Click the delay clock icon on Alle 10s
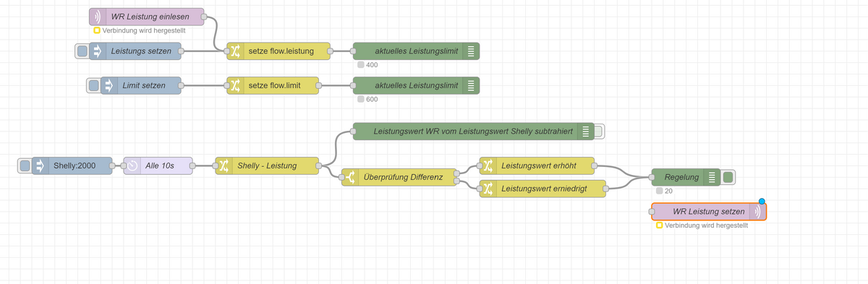Image resolution: width=868 pixels, height=284 pixels. pos(132,166)
